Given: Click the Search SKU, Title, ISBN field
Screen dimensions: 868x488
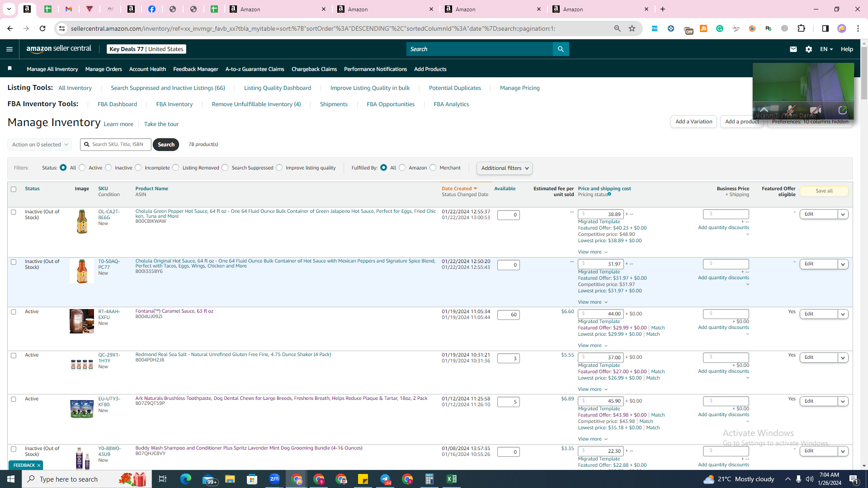Looking at the screenshot, I should pyautogui.click(x=116, y=145).
